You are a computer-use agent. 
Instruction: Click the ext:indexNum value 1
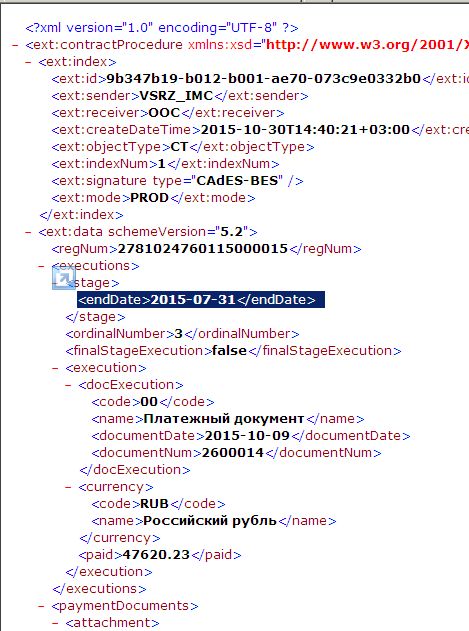coord(161,164)
